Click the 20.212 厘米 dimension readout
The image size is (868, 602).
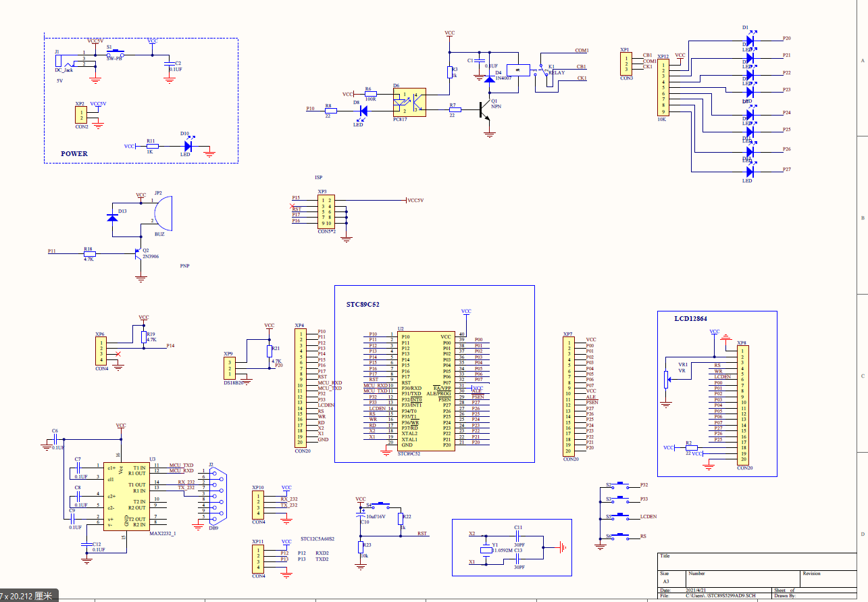[x=31, y=596]
